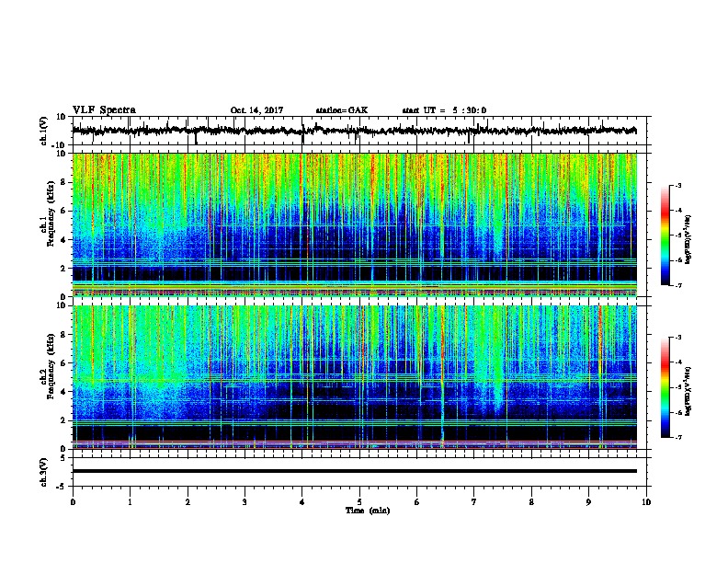Click time axis tick label "0" at bottom
This screenshot has width=728, height=563.
coord(73,502)
